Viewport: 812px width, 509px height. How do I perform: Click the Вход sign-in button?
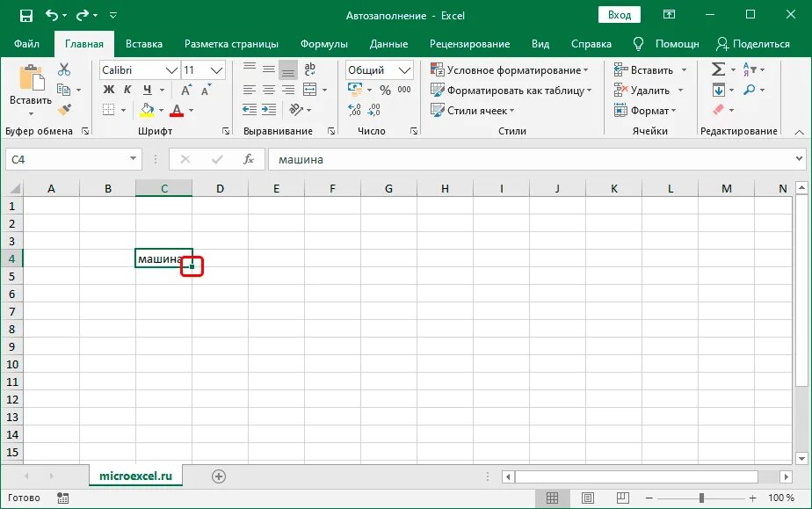pos(620,15)
